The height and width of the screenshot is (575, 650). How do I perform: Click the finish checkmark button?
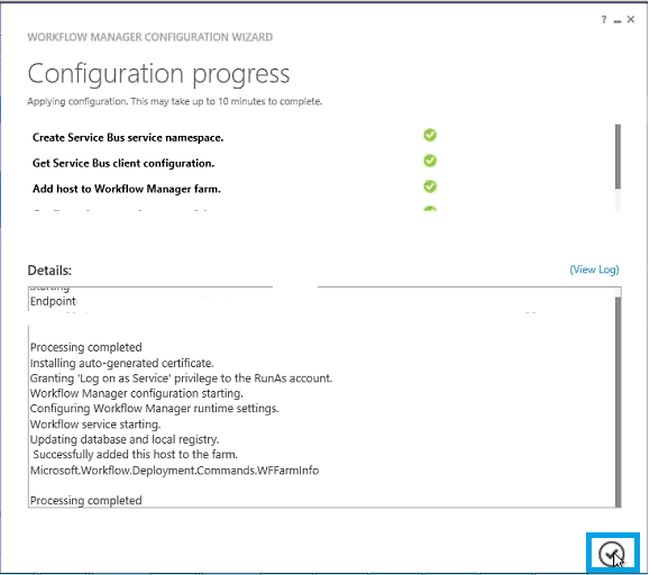click(x=611, y=553)
